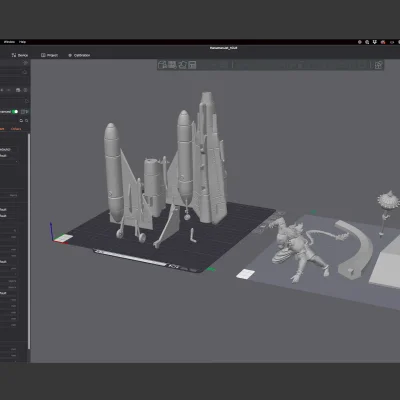
Task: Click the Add plate toolbar icon
Action: pos(172,65)
